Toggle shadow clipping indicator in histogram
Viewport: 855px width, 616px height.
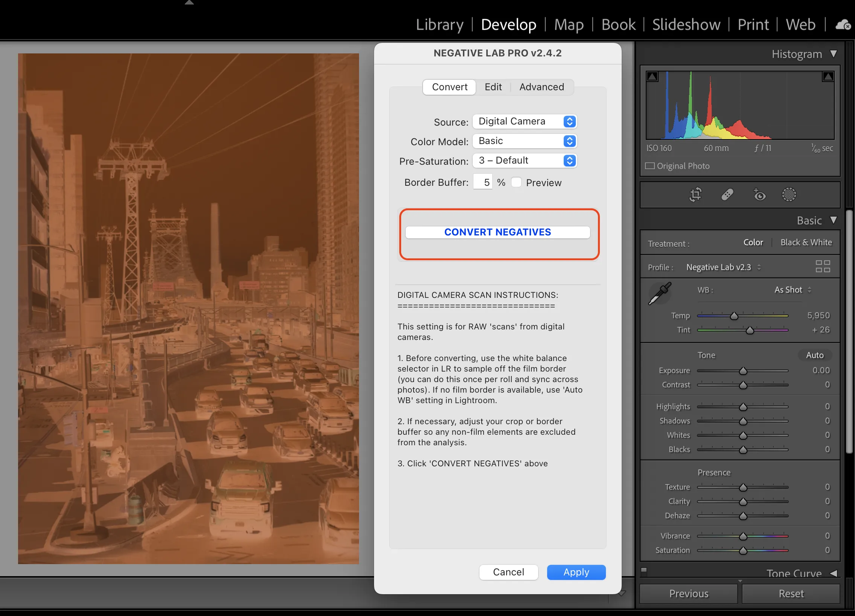pos(653,77)
